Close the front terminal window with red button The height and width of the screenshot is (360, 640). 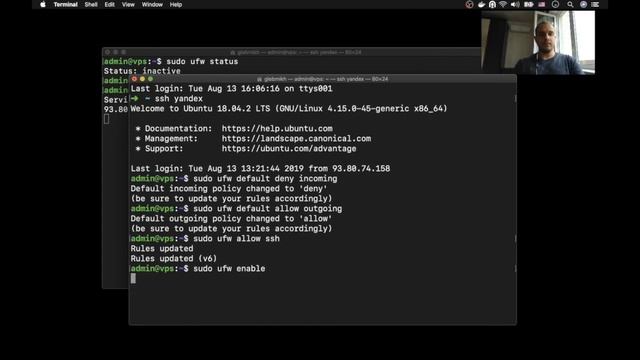pos(134,79)
